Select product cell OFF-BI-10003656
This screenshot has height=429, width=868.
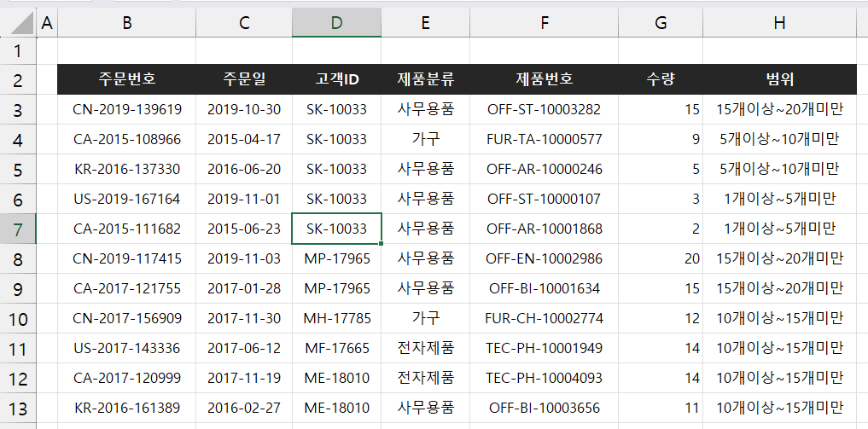point(545,408)
